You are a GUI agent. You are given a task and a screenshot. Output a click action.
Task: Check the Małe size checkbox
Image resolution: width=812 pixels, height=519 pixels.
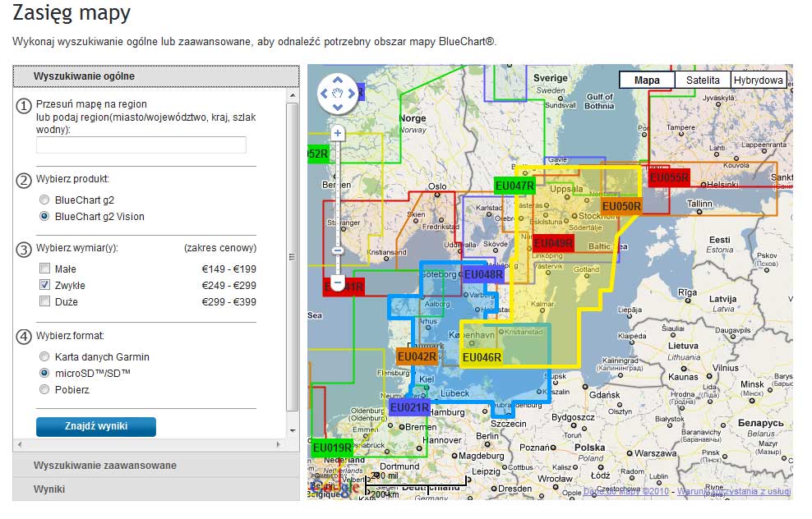pos(44,269)
